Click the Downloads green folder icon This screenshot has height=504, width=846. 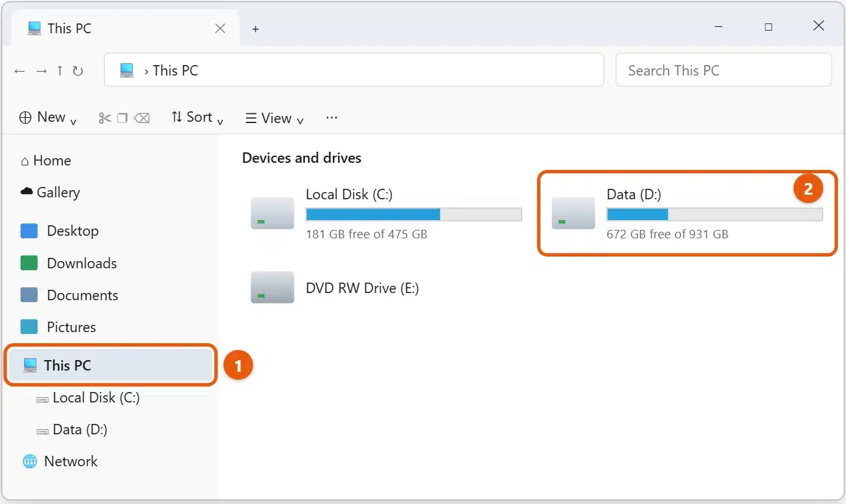[29, 263]
